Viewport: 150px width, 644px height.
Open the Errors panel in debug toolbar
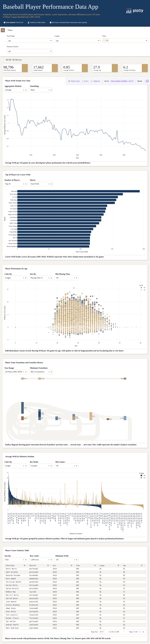pyautogui.click(x=85, y=81)
